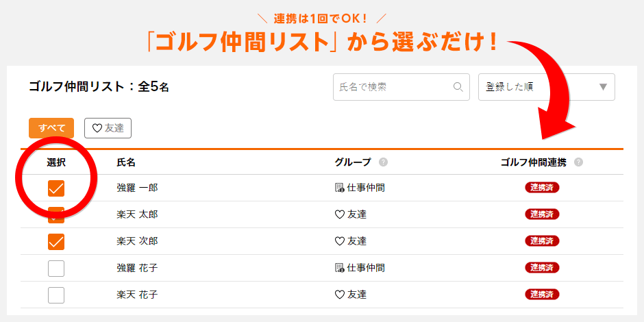Open the 登録した順 sort dropdown

click(x=547, y=87)
